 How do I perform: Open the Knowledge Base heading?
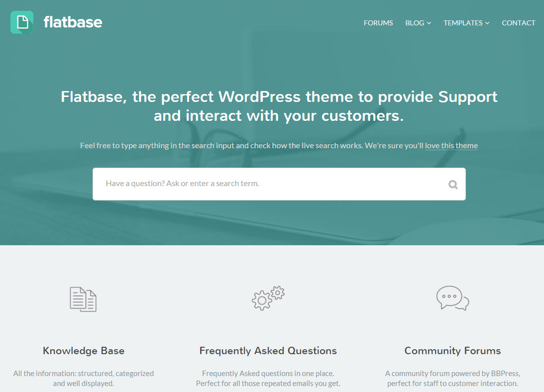tap(84, 351)
